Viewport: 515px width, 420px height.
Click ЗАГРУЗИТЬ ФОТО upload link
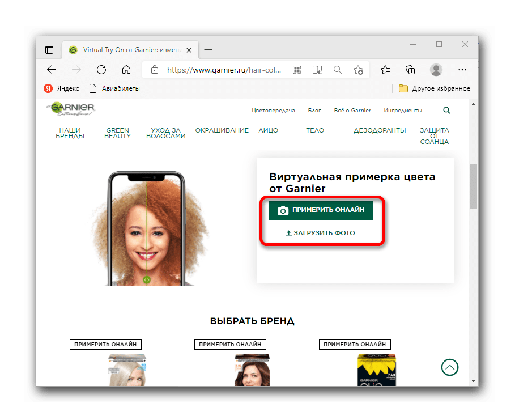(320, 233)
